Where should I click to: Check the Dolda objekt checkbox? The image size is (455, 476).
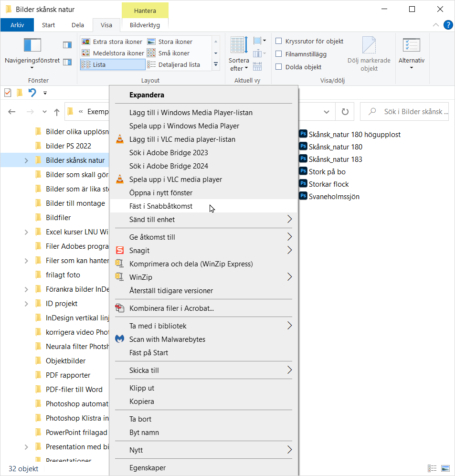[x=279, y=67]
